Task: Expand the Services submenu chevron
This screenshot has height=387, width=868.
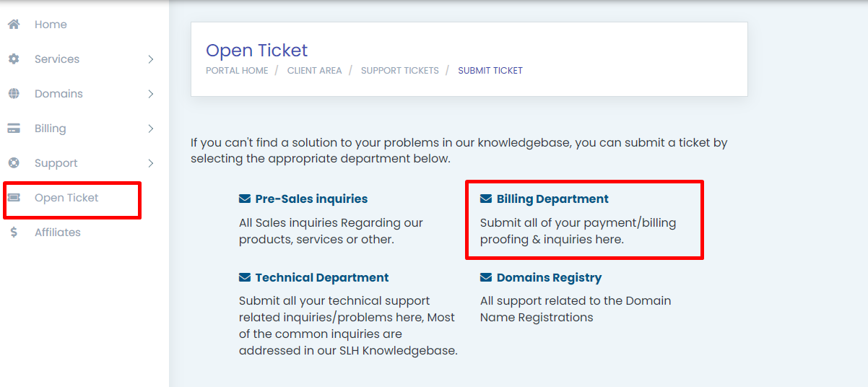Action: [150, 59]
